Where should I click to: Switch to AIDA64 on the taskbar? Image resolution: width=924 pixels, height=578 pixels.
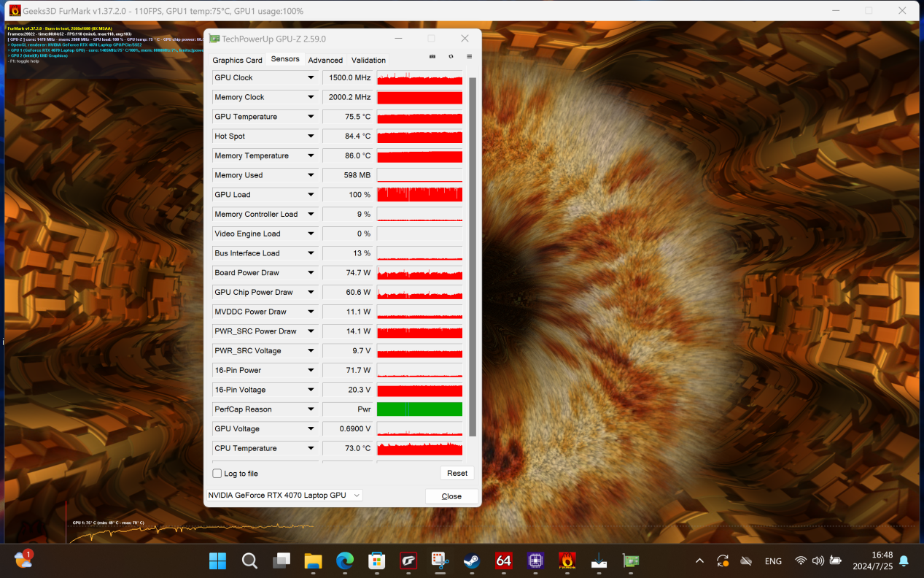[x=503, y=560]
